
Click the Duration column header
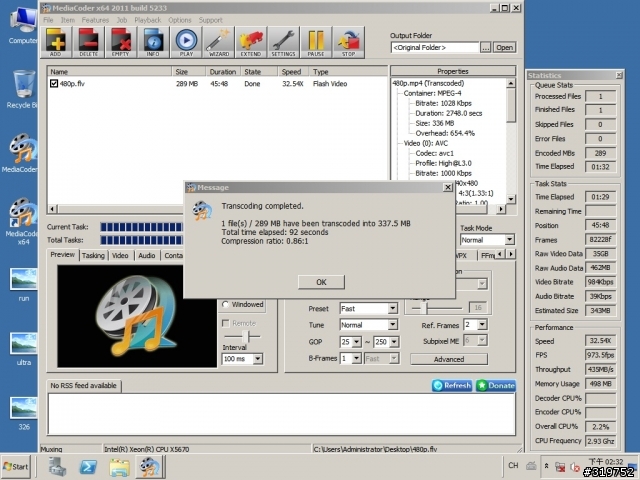(223, 72)
